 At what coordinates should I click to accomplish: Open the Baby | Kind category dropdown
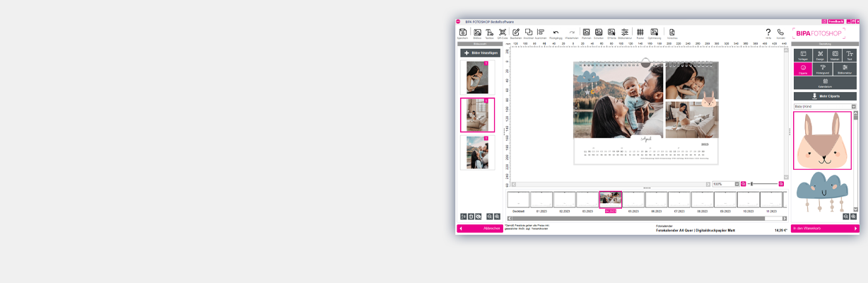tap(825, 107)
